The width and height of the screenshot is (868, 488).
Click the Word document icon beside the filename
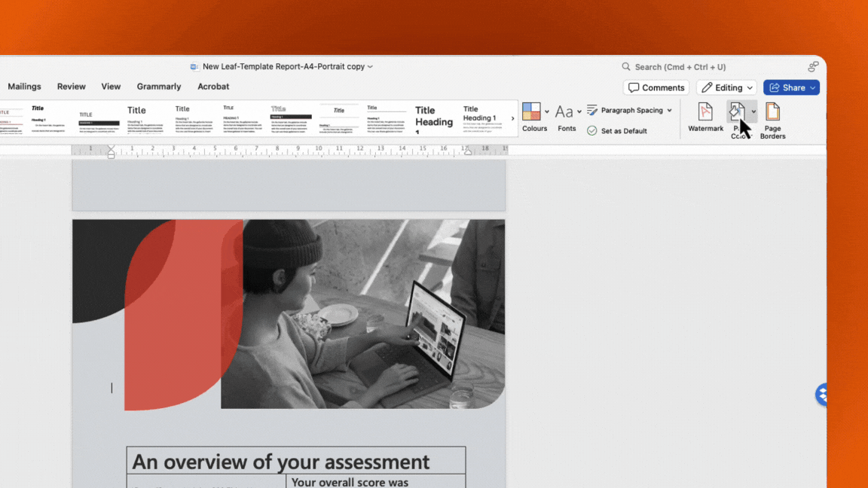[x=194, y=66]
